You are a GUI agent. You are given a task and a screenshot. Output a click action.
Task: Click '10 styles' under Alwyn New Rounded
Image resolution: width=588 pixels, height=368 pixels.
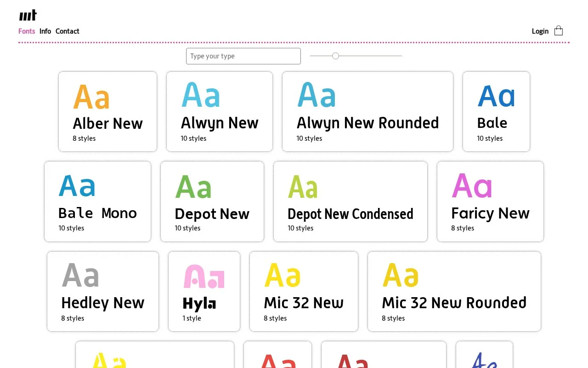click(x=309, y=138)
